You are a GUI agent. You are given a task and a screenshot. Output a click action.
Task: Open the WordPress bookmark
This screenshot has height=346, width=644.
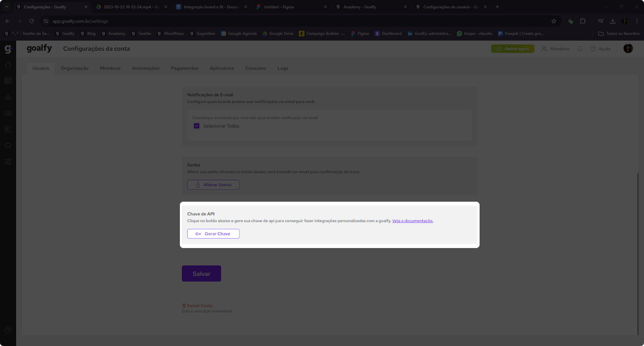click(x=170, y=33)
